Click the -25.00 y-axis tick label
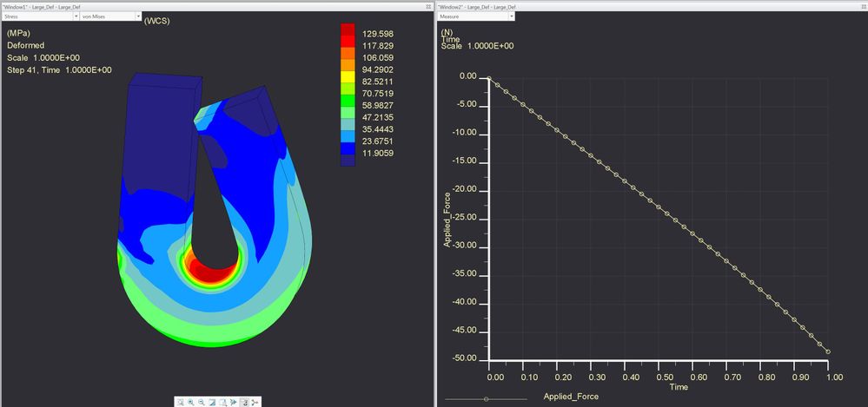The width and height of the screenshot is (868, 407). pyautogui.click(x=464, y=219)
